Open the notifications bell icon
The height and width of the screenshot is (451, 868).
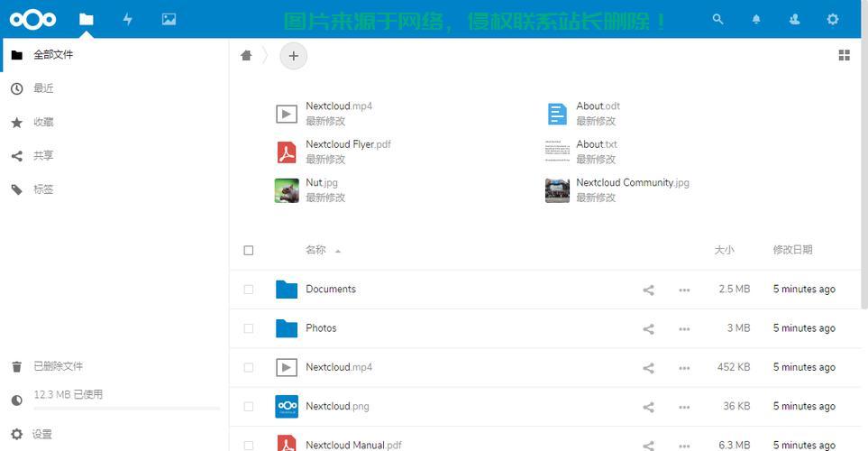tap(756, 19)
